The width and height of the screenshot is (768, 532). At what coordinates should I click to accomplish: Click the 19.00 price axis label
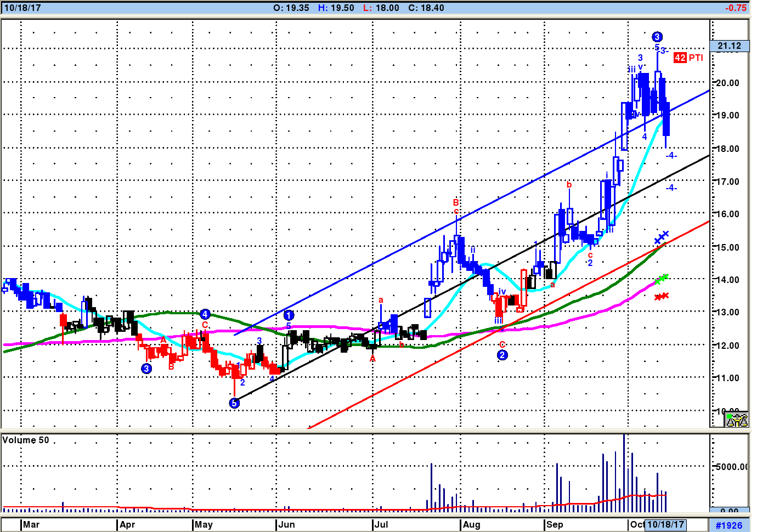[728, 115]
